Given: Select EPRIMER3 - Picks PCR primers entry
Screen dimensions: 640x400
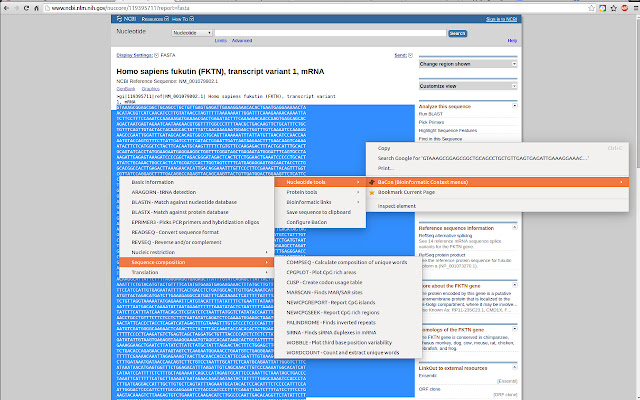Looking at the screenshot, I should pos(196,222).
